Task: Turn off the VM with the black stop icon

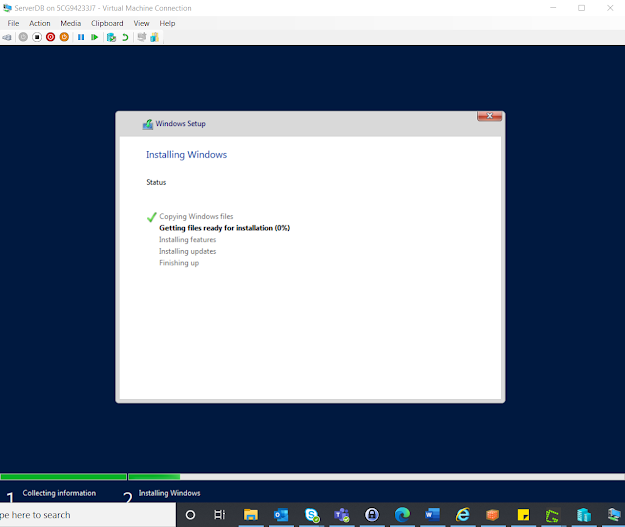Action: point(37,37)
